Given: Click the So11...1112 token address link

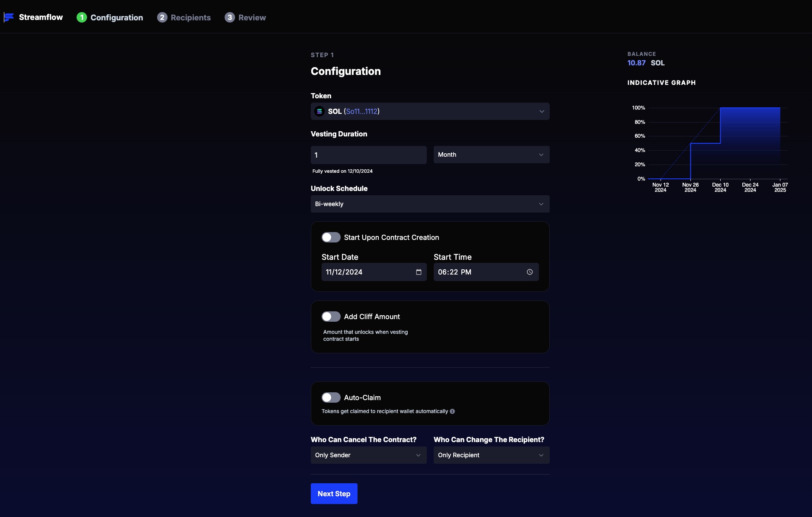Looking at the screenshot, I should pos(361,111).
